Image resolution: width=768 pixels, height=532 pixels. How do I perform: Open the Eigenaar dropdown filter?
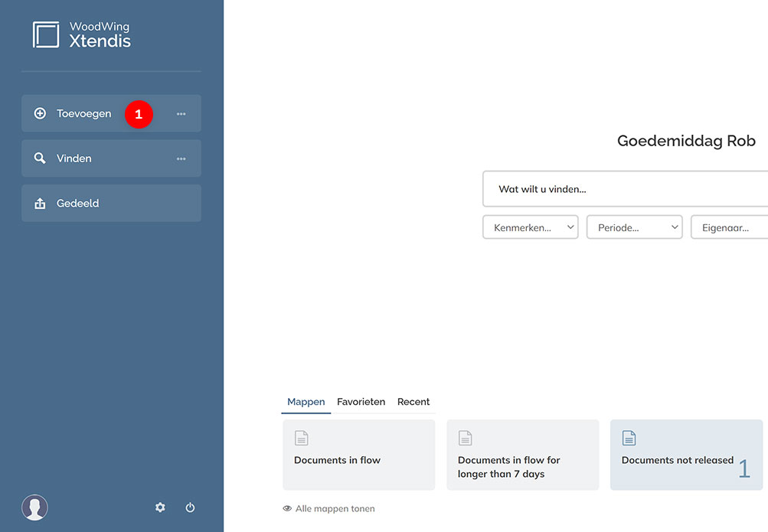coord(729,227)
